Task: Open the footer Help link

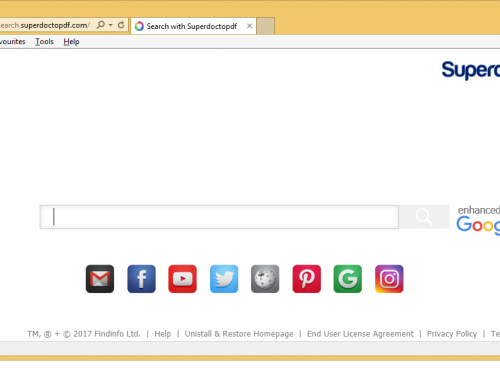Action: point(163,334)
